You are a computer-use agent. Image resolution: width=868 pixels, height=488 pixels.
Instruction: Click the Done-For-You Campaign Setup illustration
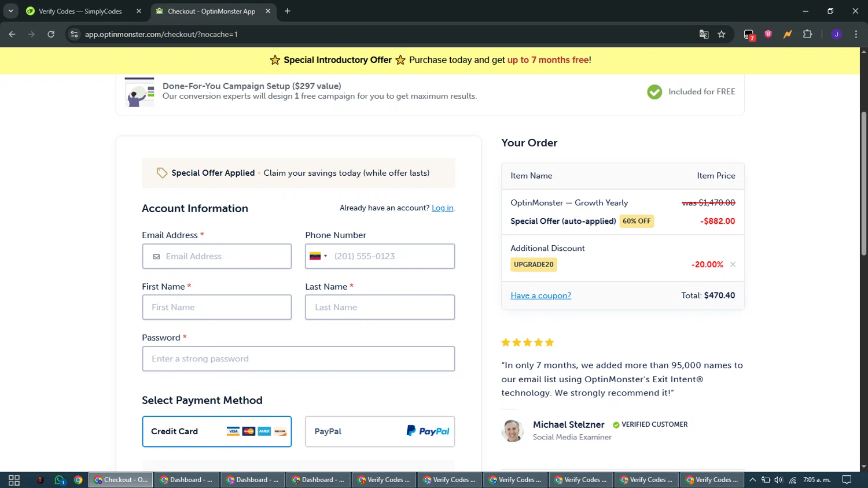click(x=139, y=93)
